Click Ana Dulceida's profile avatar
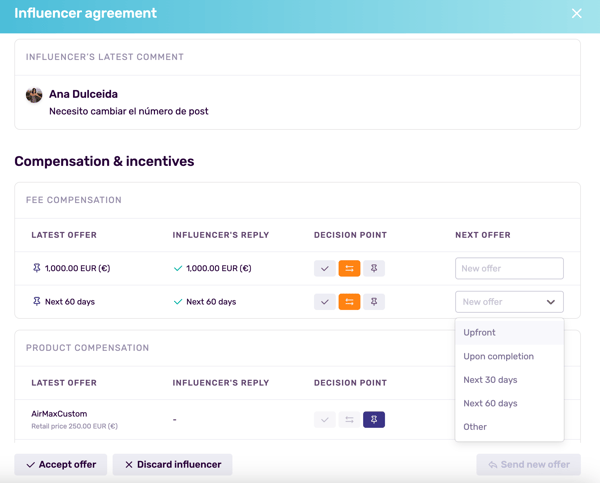 [x=34, y=95]
